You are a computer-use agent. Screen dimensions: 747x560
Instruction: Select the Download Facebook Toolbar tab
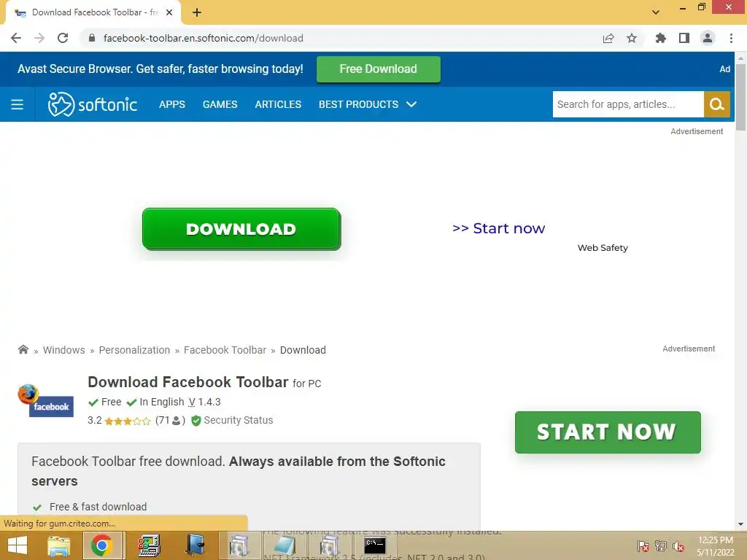click(x=94, y=12)
